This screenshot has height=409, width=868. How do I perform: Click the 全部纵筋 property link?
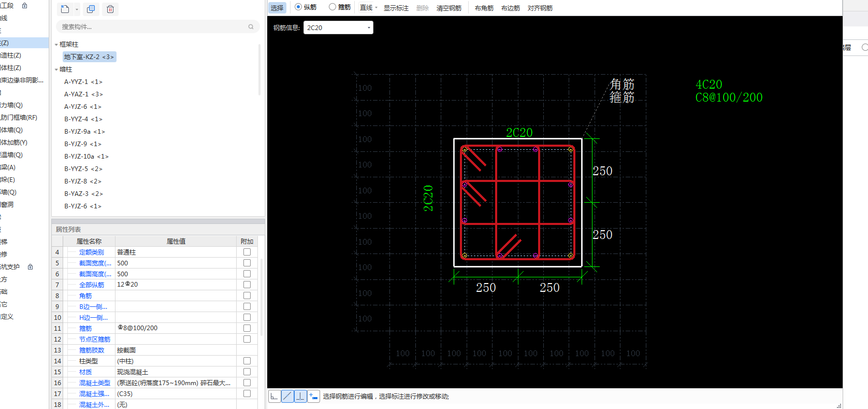click(x=92, y=285)
